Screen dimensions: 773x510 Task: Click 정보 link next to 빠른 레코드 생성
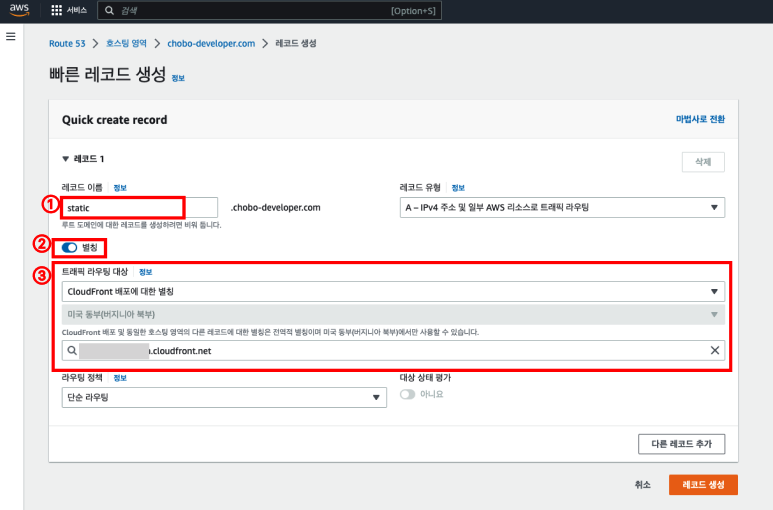178,78
